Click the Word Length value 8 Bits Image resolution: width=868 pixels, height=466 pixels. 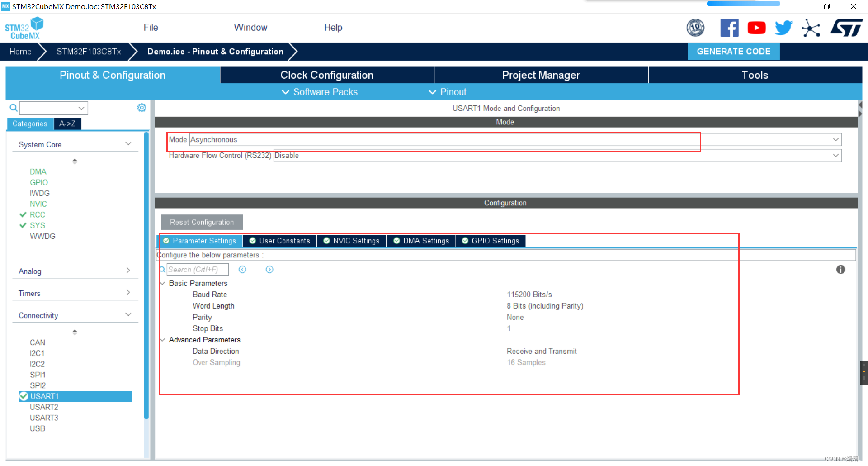(545, 306)
